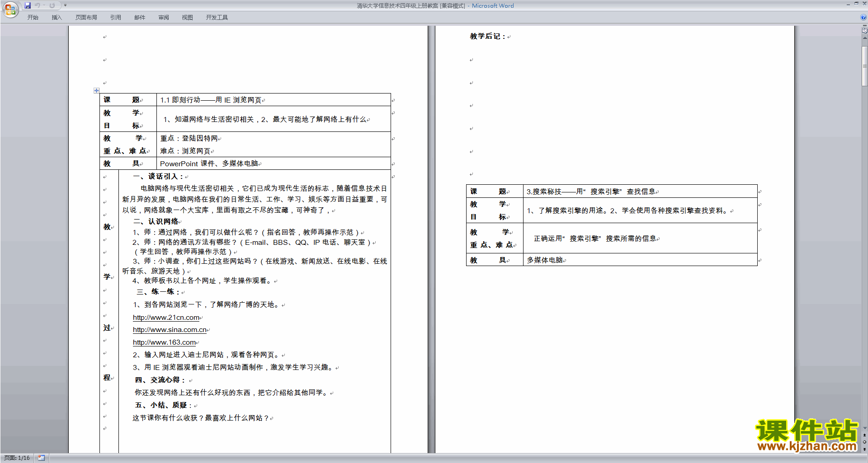Open the round Office button menu

[10, 9]
